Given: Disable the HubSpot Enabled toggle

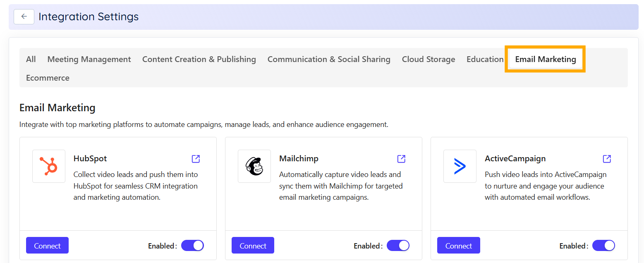Looking at the screenshot, I should pyautogui.click(x=192, y=245).
